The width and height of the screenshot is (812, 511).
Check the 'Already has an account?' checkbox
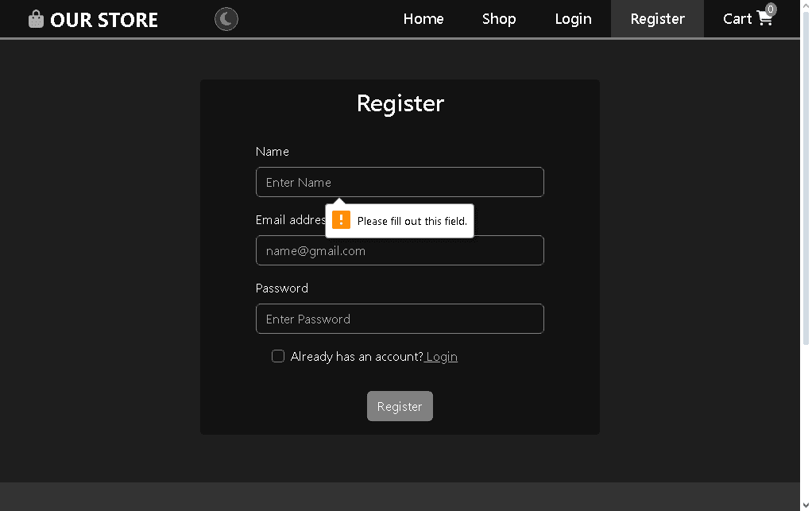278,356
